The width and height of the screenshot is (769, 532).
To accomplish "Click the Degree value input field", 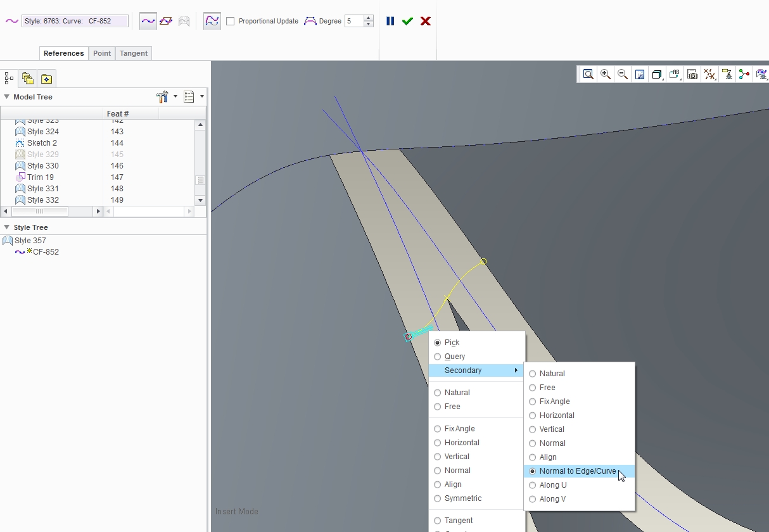I will click(x=354, y=21).
